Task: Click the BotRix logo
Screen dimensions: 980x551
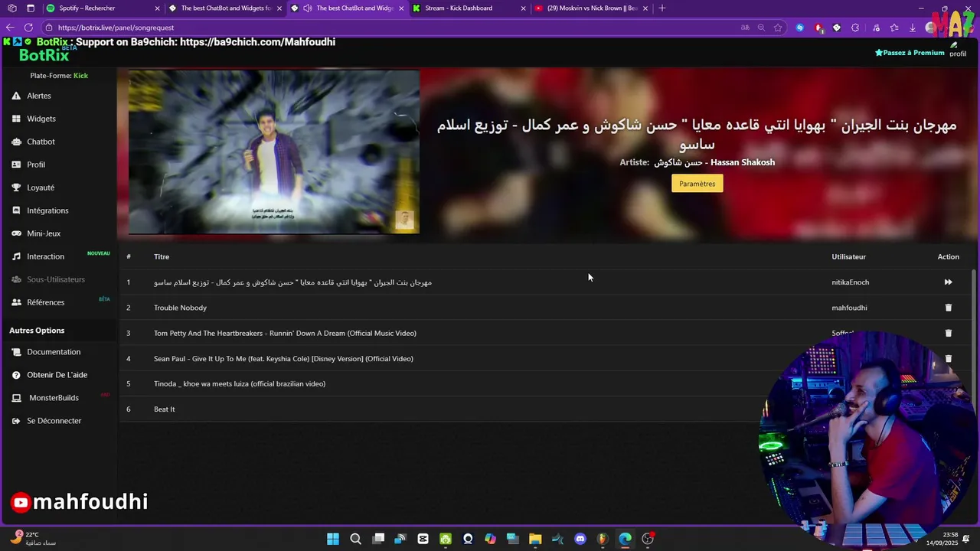Action: (44, 54)
